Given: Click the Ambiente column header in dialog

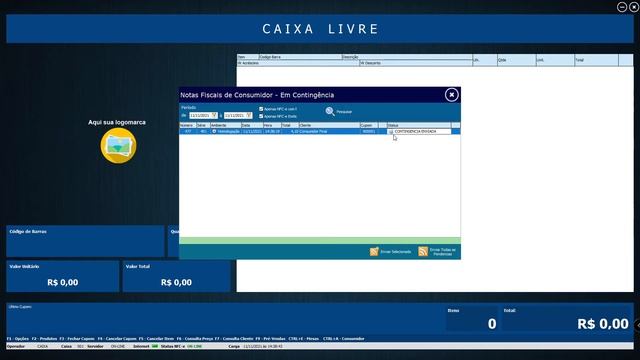Looking at the screenshot, I should point(225,125).
